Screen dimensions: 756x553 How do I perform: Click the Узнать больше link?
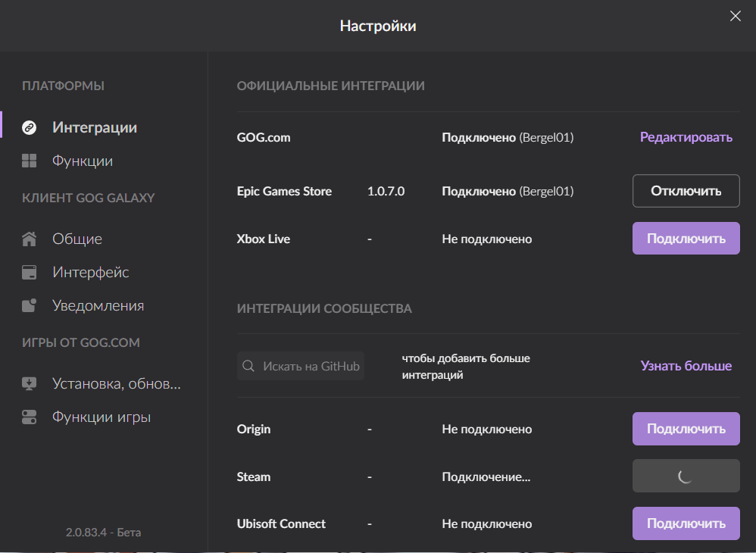(x=686, y=366)
